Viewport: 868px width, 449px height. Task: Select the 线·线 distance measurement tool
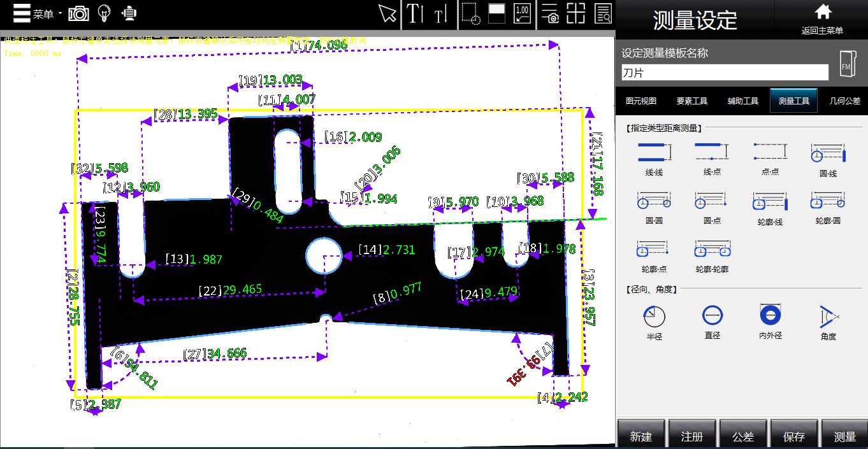pos(654,158)
